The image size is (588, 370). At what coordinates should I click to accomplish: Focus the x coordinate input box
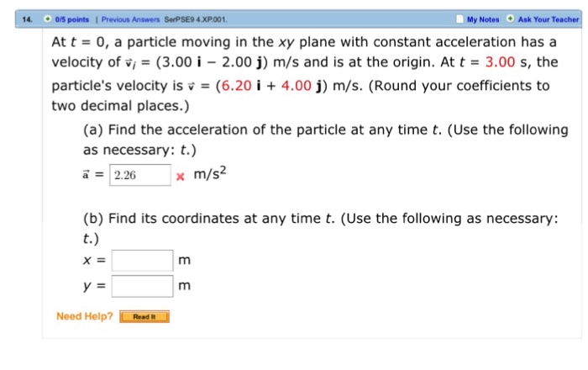pyautogui.click(x=143, y=261)
